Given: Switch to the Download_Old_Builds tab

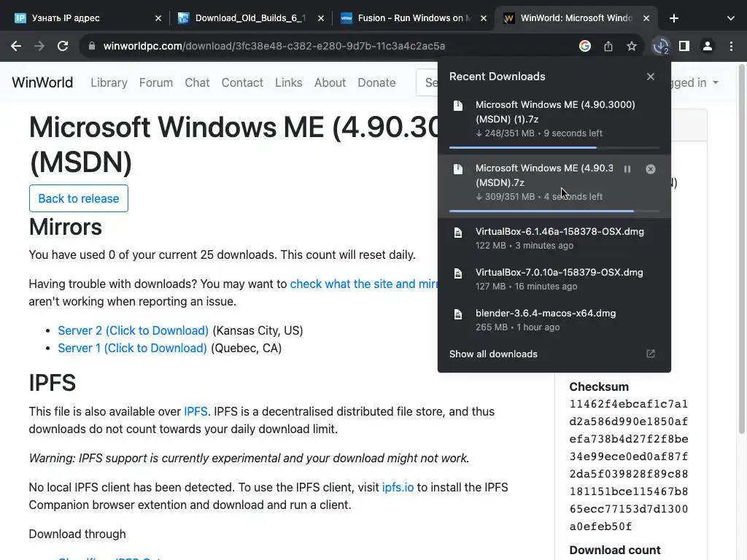Looking at the screenshot, I should tap(250, 18).
